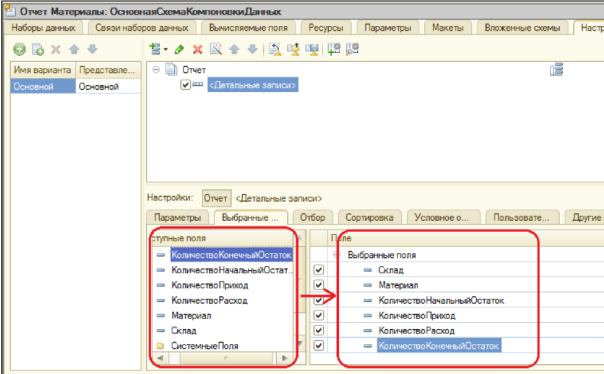Uncheck the КоличествоКонечныйОстаток selected field checkbox

tap(319, 345)
